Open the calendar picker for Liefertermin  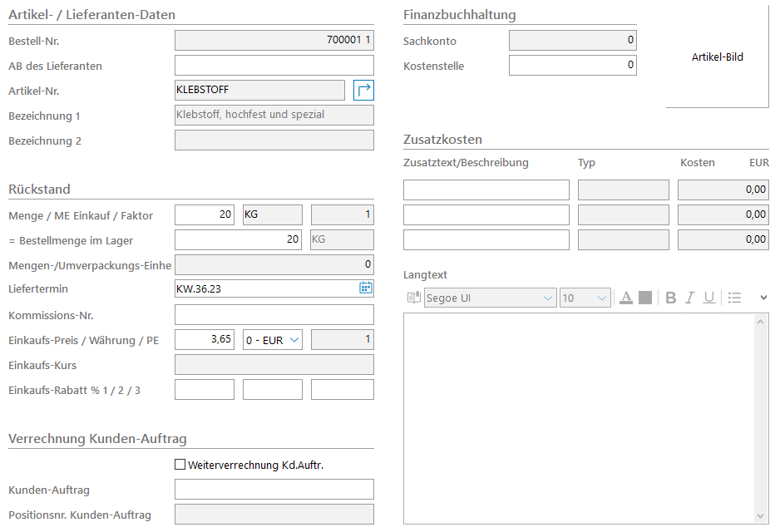click(365, 288)
